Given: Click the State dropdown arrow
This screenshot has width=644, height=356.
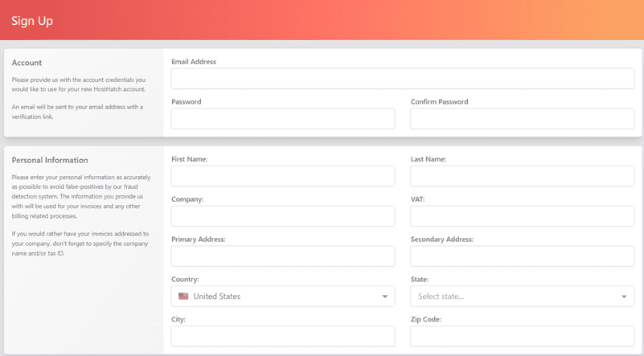Looking at the screenshot, I should point(624,297).
